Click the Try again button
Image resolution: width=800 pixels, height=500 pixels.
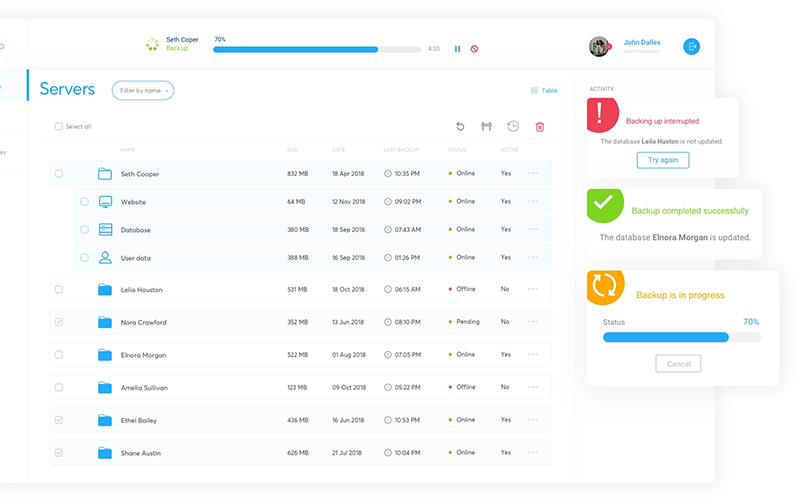(x=662, y=160)
